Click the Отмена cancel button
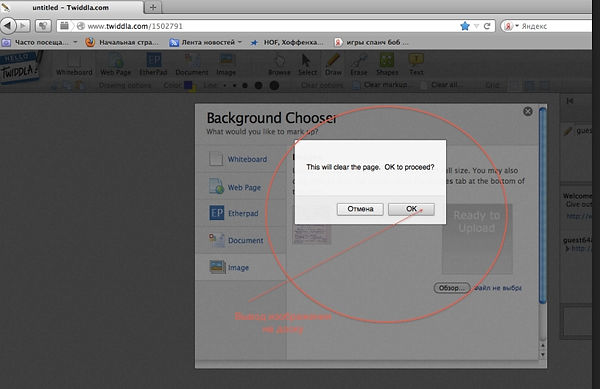Image resolution: width=600 pixels, height=389 pixels. point(360,209)
